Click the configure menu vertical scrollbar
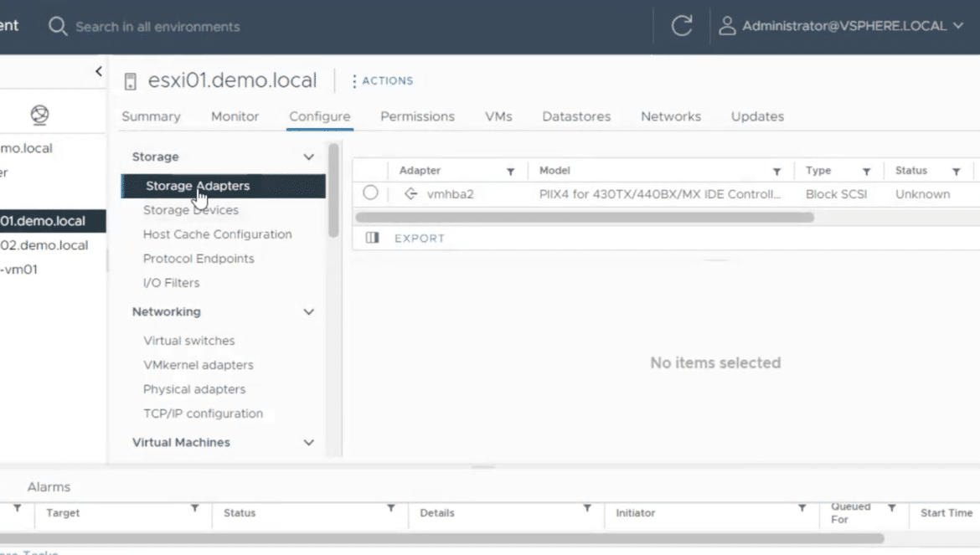 [333, 190]
